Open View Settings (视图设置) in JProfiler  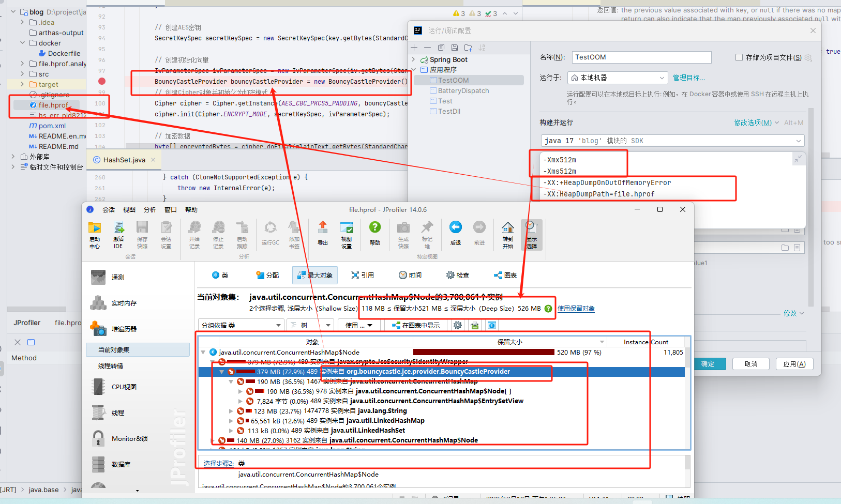coord(347,235)
